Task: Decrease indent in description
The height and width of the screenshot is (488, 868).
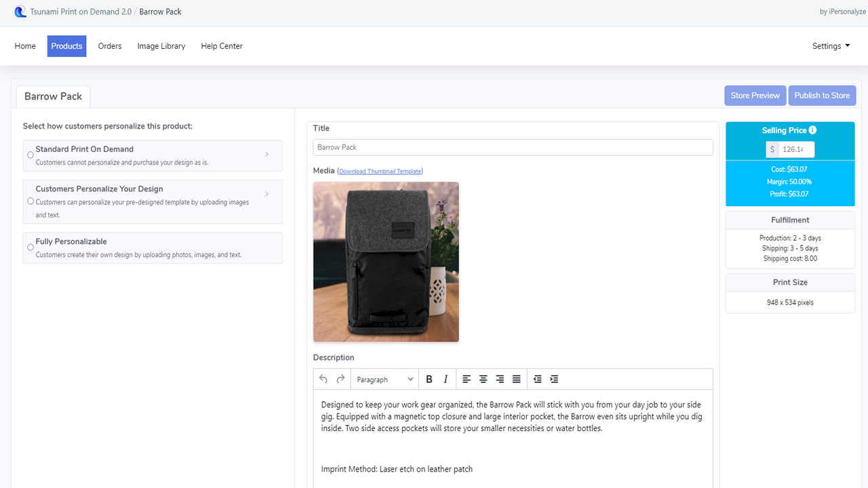Action: click(x=538, y=379)
